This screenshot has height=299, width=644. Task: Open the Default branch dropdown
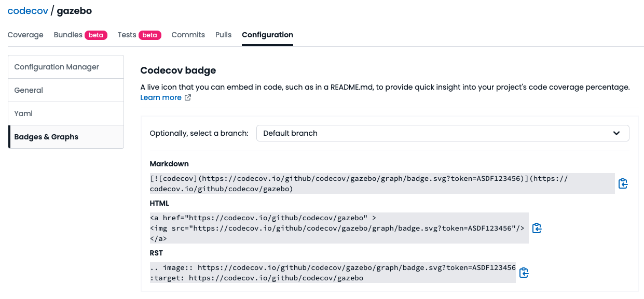pos(442,133)
